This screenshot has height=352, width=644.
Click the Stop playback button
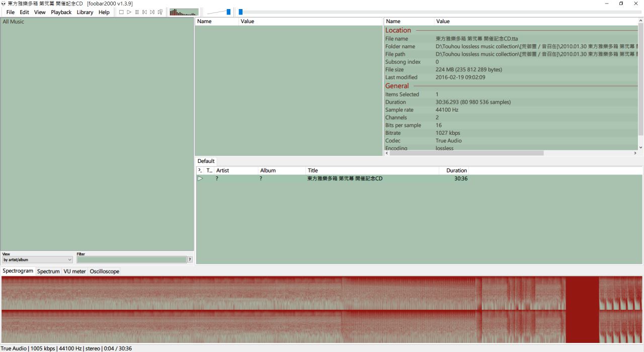[121, 12]
